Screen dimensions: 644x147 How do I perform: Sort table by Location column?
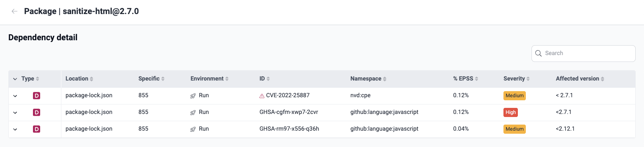79,79
